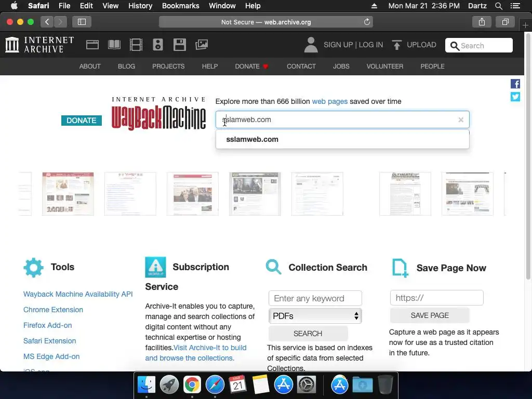This screenshot has height=399, width=532.
Task: Open Notification Center list icon
Action: [x=515, y=6]
